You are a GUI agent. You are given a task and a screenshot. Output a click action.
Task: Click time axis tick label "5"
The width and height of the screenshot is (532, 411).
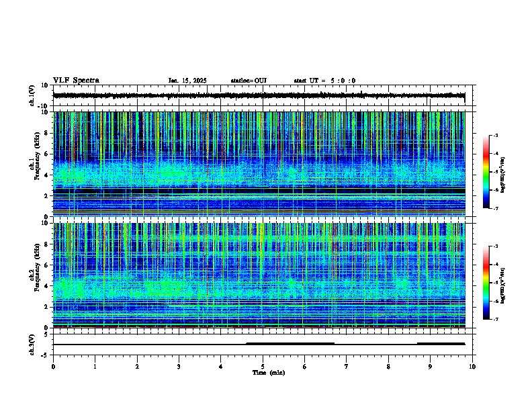(x=263, y=367)
